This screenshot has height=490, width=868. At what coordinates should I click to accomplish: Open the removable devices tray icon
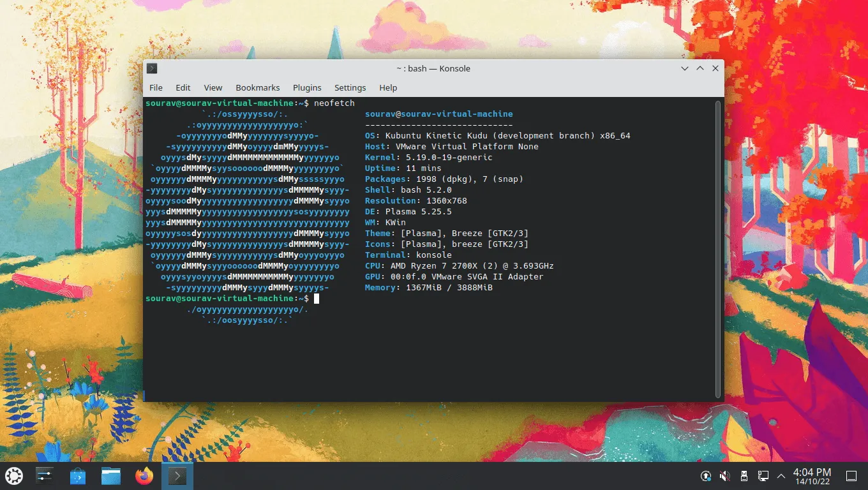coord(744,475)
